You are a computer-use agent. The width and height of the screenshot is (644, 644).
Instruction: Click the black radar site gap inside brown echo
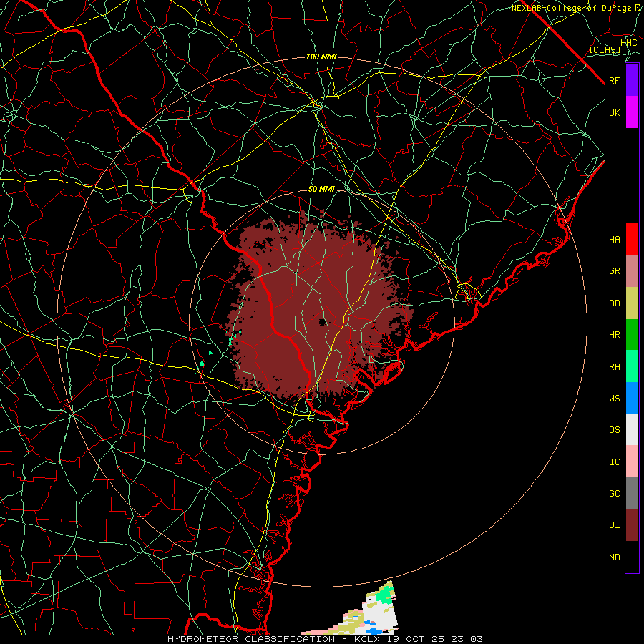coord(323,321)
